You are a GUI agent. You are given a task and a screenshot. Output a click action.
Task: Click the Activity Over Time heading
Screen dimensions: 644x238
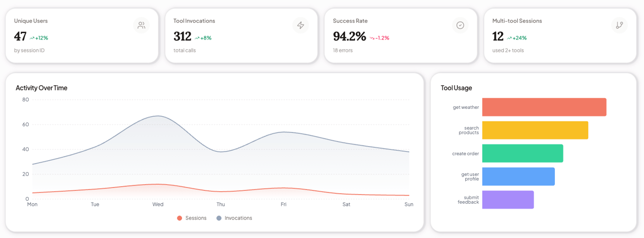click(41, 88)
